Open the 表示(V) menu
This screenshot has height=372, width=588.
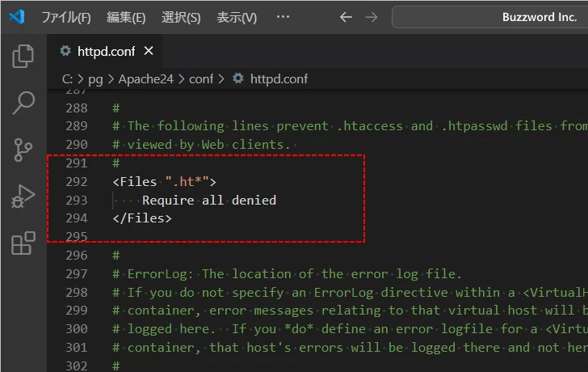coord(237,17)
